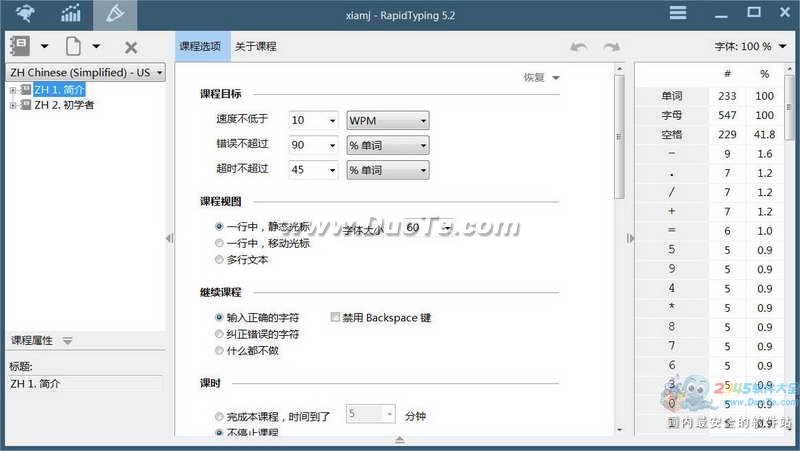The width and height of the screenshot is (800, 451).
Task: Open the 错误不超过 unit dropdown
Action: pyautogui.click(x=388, y=145)
